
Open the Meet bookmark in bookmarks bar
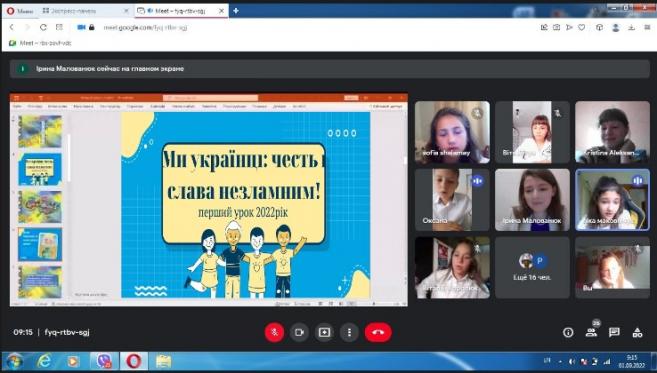(40, 43)
